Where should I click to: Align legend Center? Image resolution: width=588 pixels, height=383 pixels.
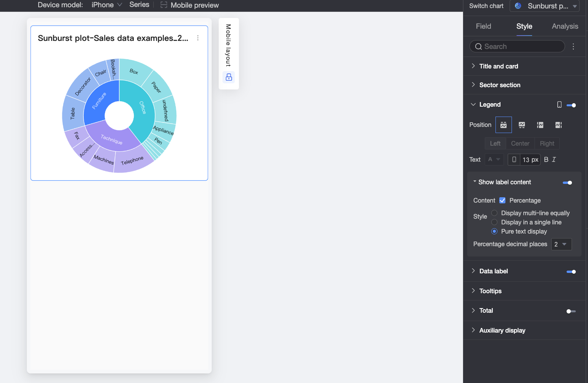(520, 143)
